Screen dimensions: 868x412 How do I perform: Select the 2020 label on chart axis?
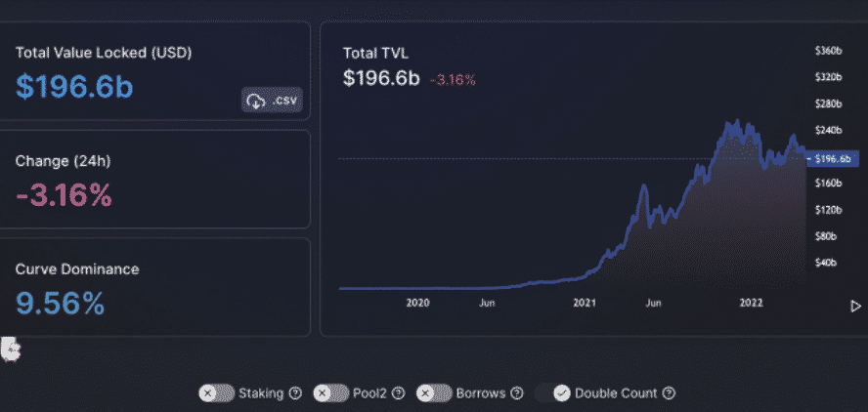pos(418,304)
